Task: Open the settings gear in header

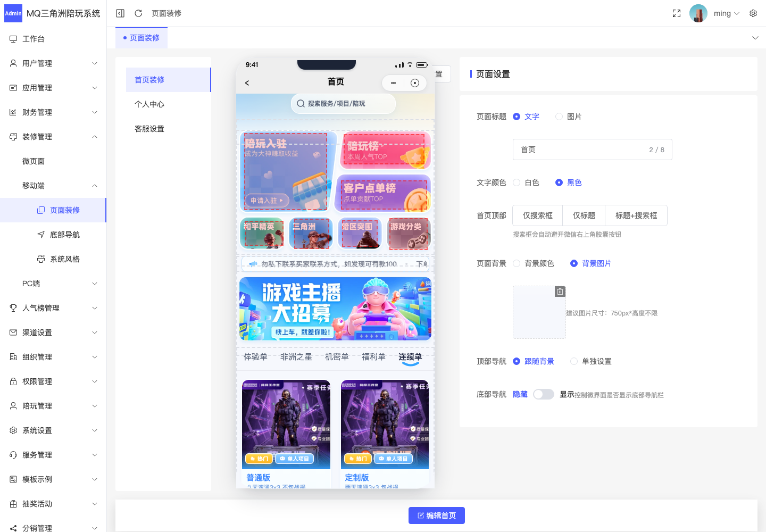Action: (753, 13)
